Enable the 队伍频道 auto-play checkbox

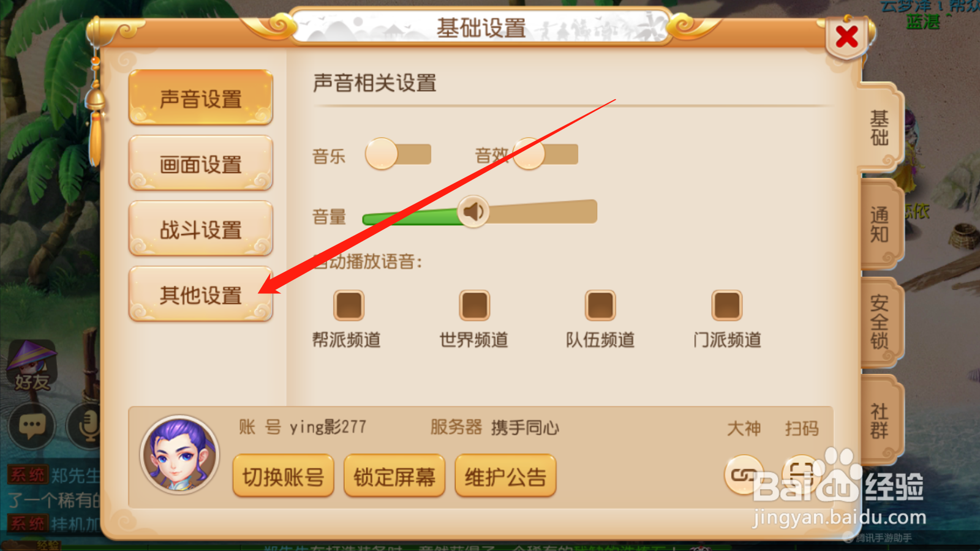tap(600, 305)
